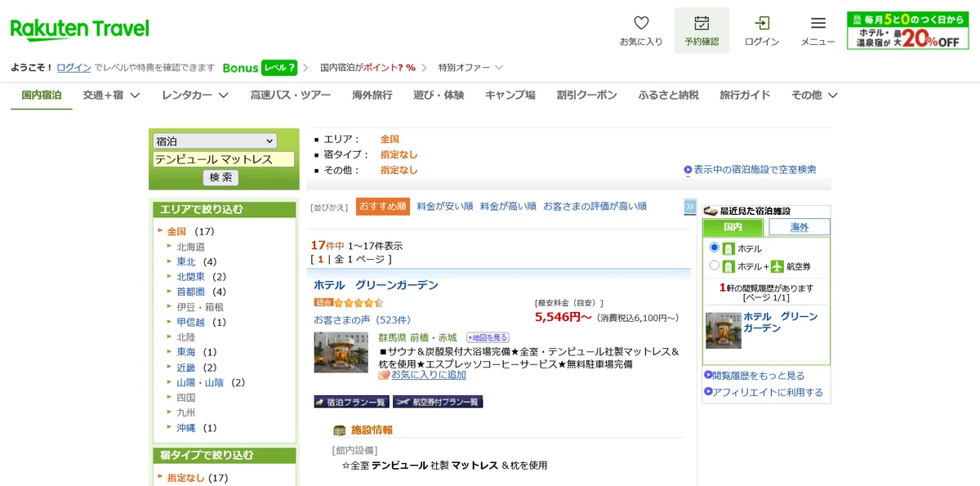Click the 宿泊プラン一覧 button
This screenshot has height=486, width=980.
(x=351, y=402)
